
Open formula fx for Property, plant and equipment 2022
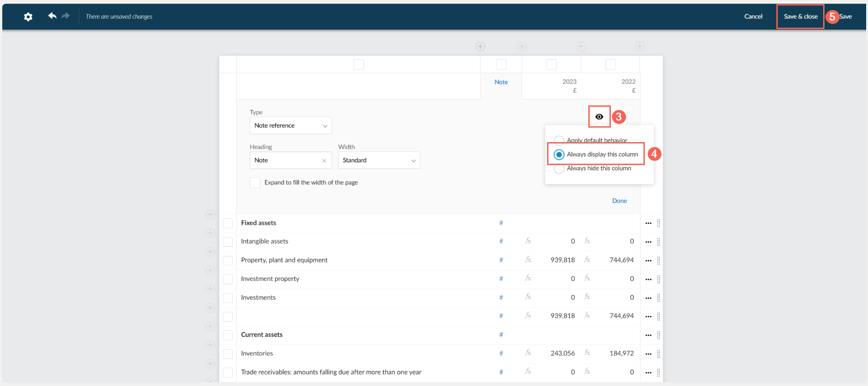pyautogui.click(x=587, y=260)
